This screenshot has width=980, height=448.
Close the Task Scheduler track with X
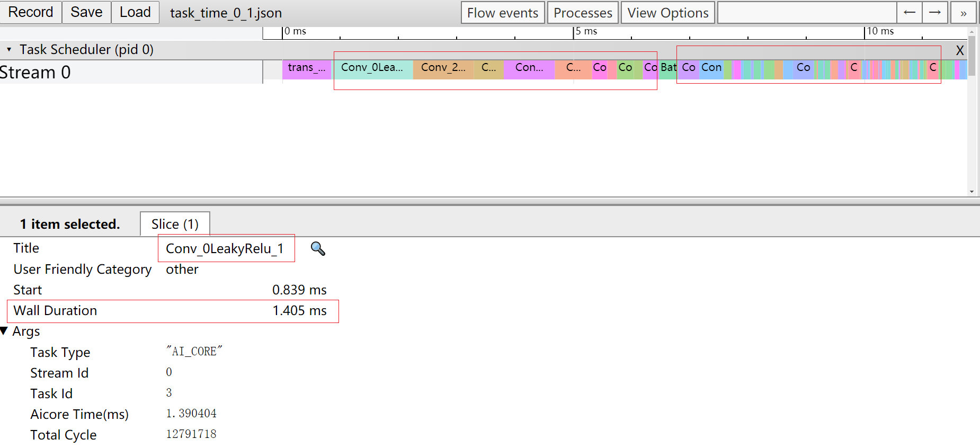959,51
